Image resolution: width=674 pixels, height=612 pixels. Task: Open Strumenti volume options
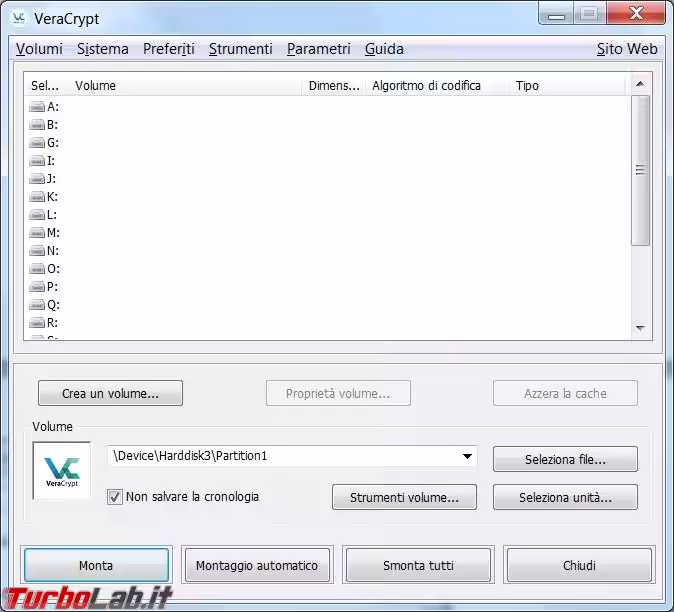[404, 497]
